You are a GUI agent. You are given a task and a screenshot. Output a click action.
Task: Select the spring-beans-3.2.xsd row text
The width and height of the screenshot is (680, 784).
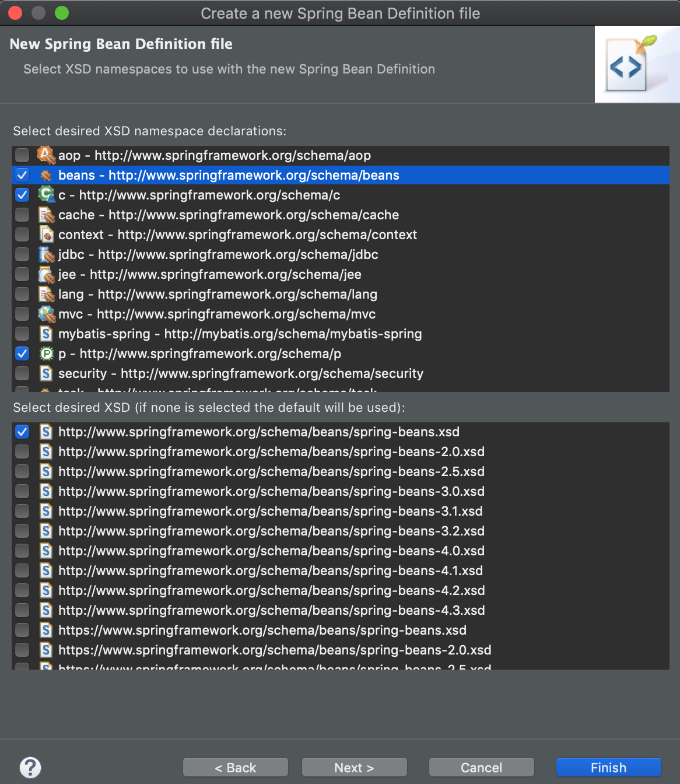click(271, 531)
